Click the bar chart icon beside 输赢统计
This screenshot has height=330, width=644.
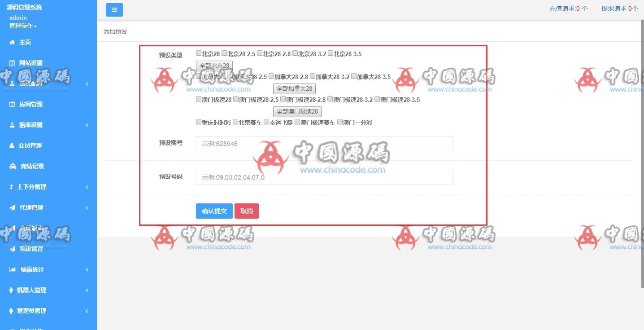[13, 269]
